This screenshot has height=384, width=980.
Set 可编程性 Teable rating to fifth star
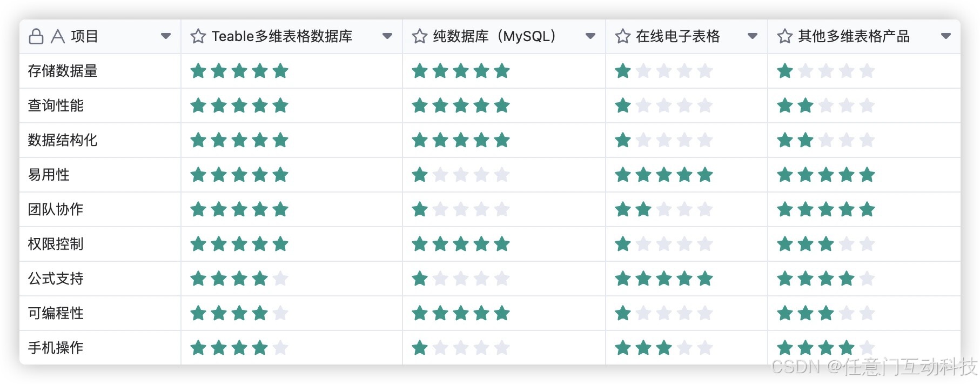coord(280,313)
